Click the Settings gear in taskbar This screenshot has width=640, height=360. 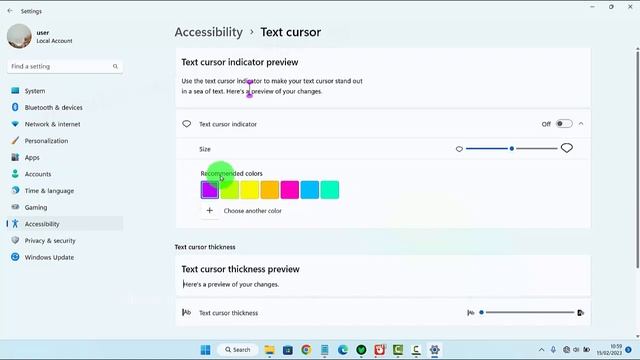coord(435,350)
